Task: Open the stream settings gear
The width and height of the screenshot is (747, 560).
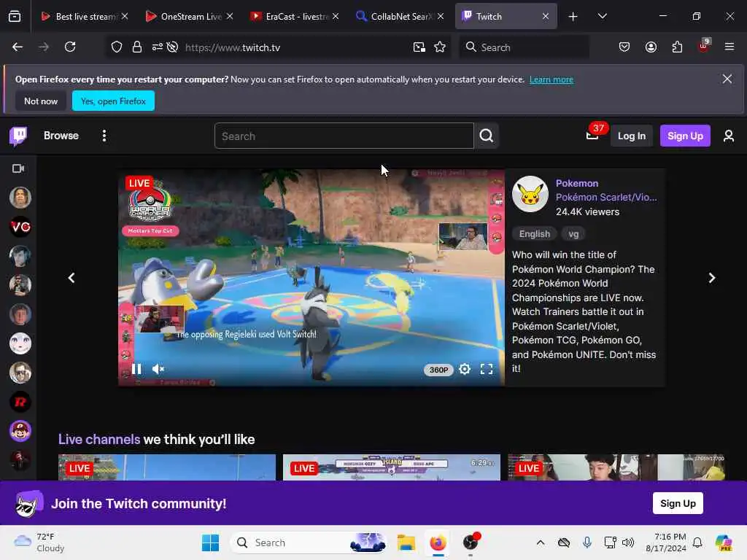Action: tap(465, 369)
